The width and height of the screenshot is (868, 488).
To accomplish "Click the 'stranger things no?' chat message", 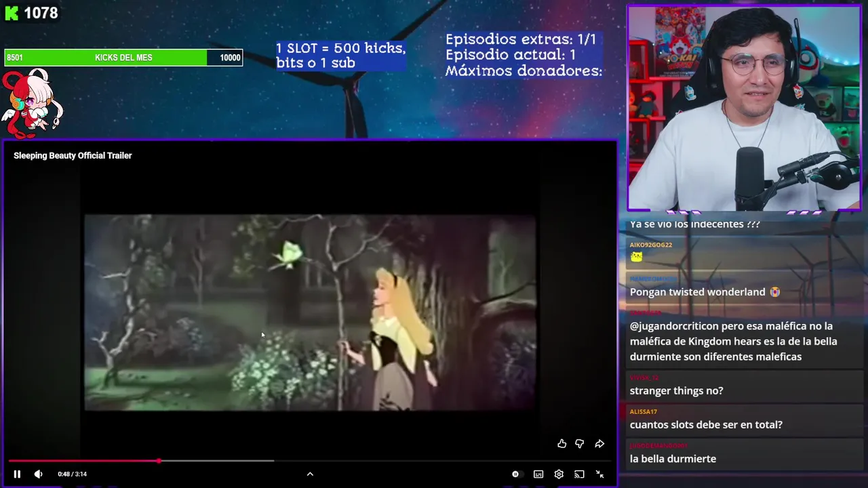I will click(677, 390).
